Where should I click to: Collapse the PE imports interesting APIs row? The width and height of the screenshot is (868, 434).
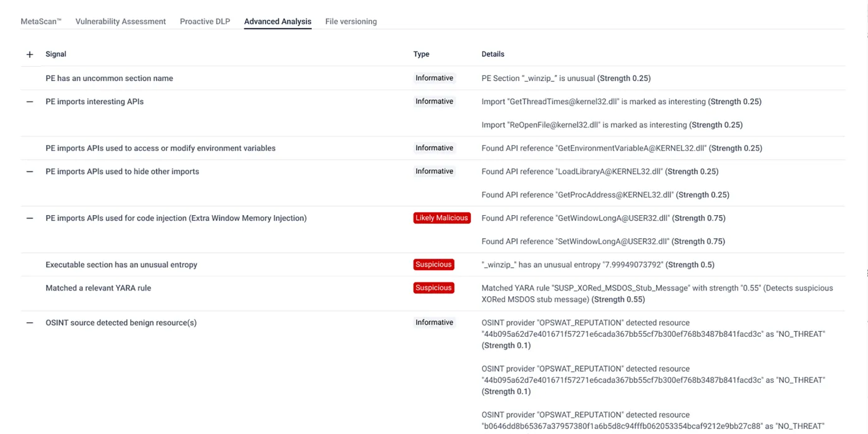(x=29, y=102)
